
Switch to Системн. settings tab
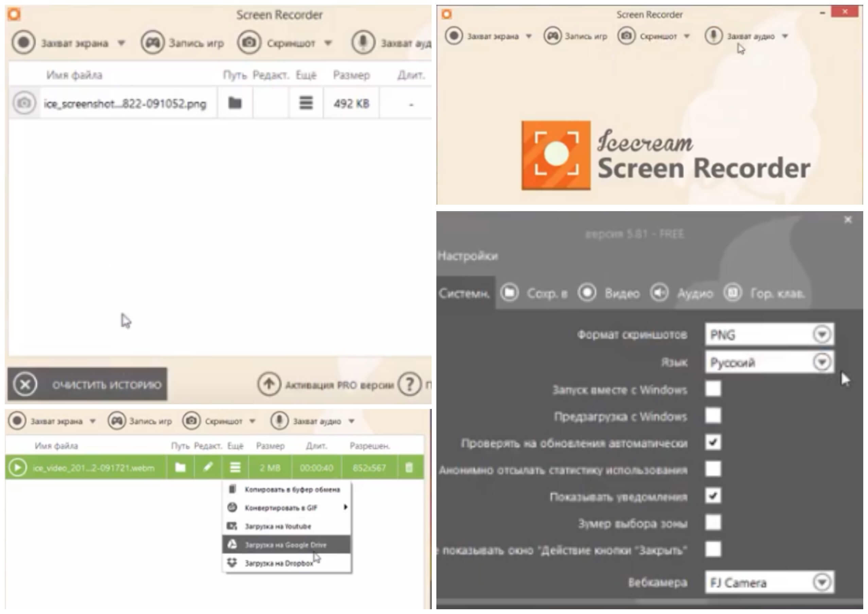(x=465, y=293)
